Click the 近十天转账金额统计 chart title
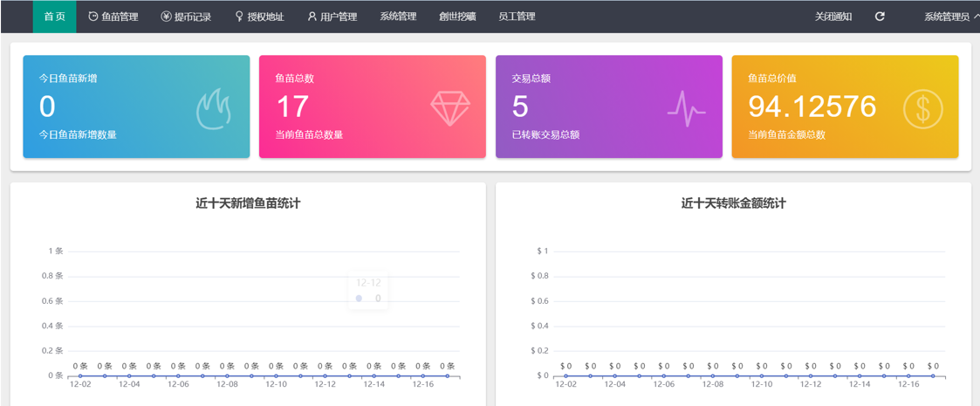 [x=733, y=203]
